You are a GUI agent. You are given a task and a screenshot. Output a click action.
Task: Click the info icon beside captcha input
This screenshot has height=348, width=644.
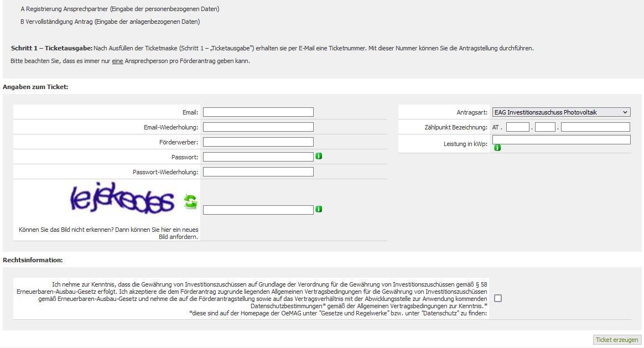pyautogui.click(x=319, y=209)
